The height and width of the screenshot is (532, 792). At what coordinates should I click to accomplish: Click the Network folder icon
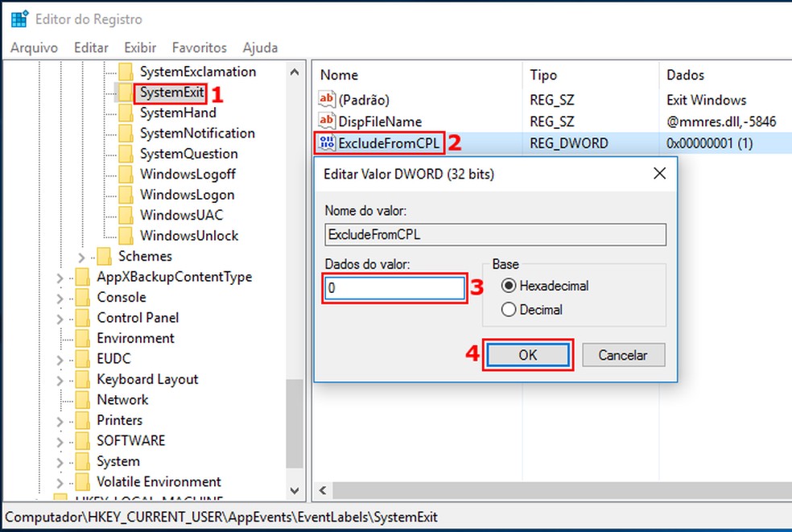coord(82,400)
